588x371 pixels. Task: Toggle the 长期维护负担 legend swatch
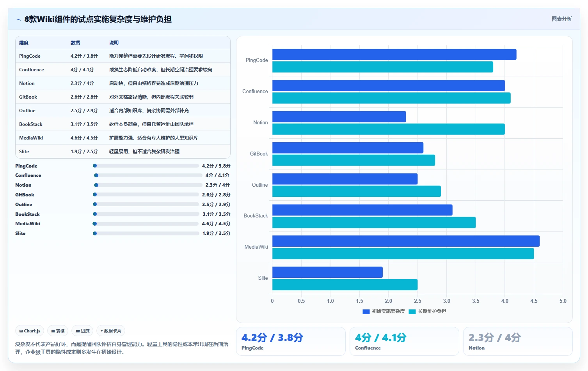pos(412,311)
